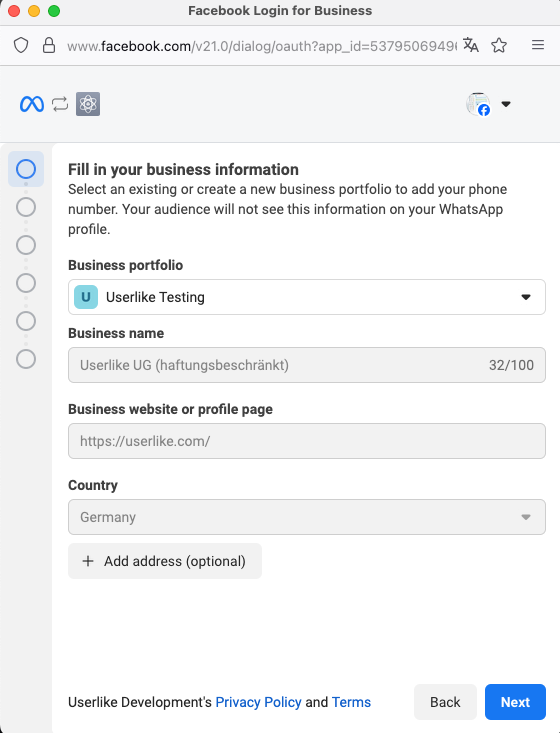Click into the Business name field
The image size is (560, 733).
point(307,365)
